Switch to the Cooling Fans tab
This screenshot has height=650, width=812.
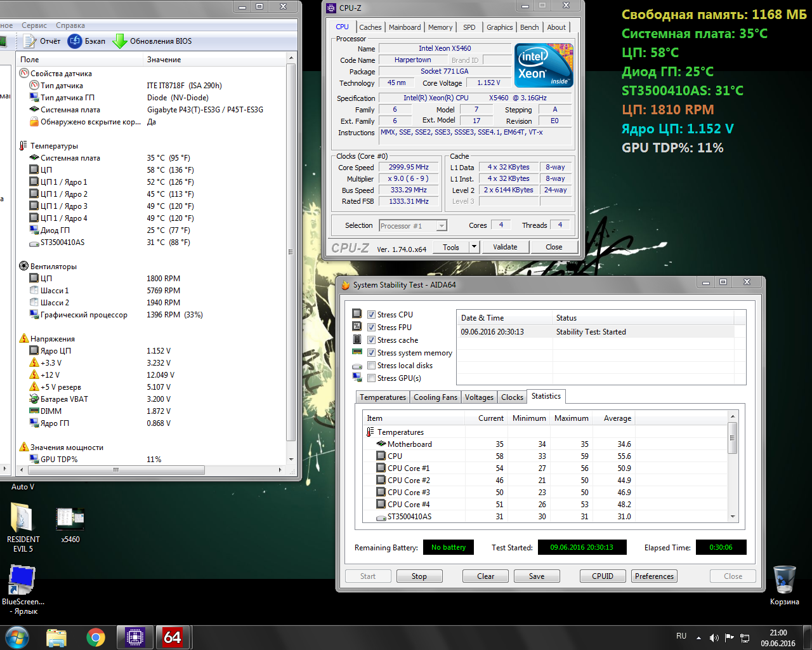pos(435,397)
